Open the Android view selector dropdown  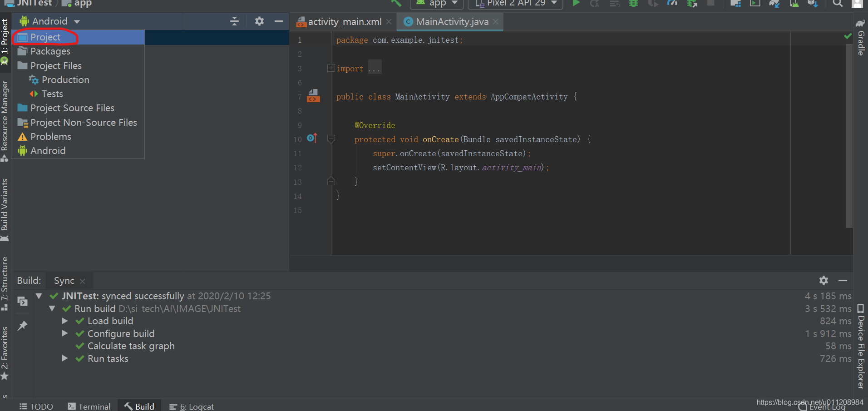click(x=50, y=21)
